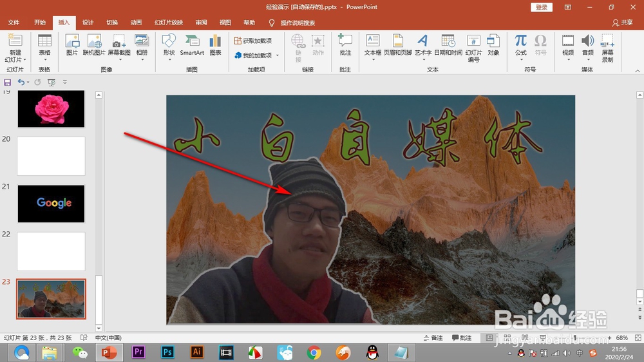
Task: Insert WordArt (艺术字)
Action: click(423, 47)
